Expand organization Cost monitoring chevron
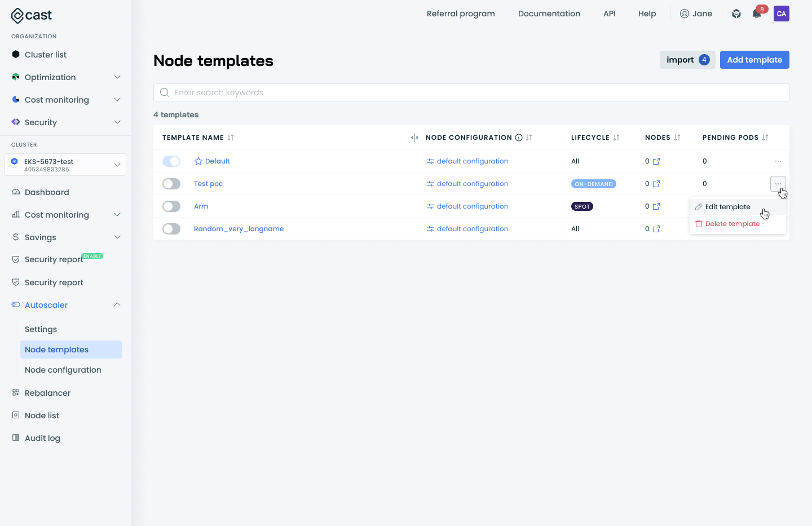 pyautogui.click(x=117, y=100)
